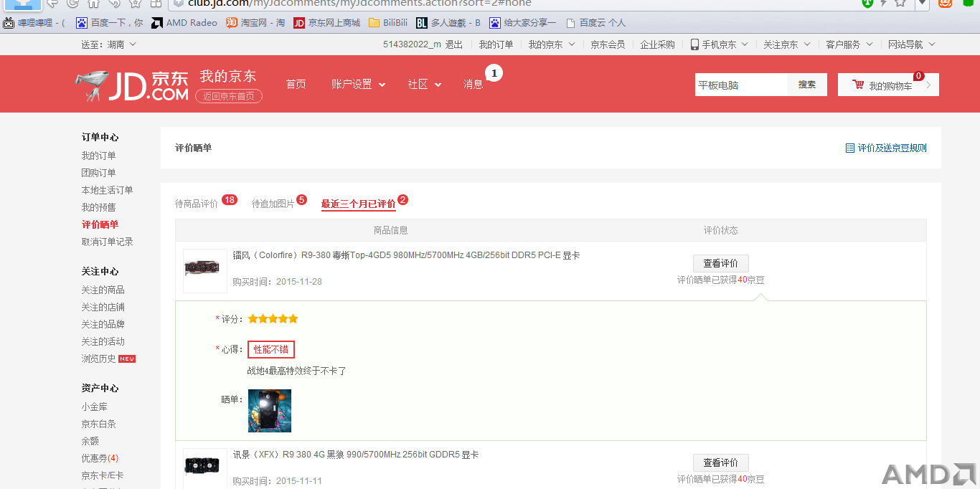Click 我的购物车 button
980x489 pixels.
[x=888, y=85]
